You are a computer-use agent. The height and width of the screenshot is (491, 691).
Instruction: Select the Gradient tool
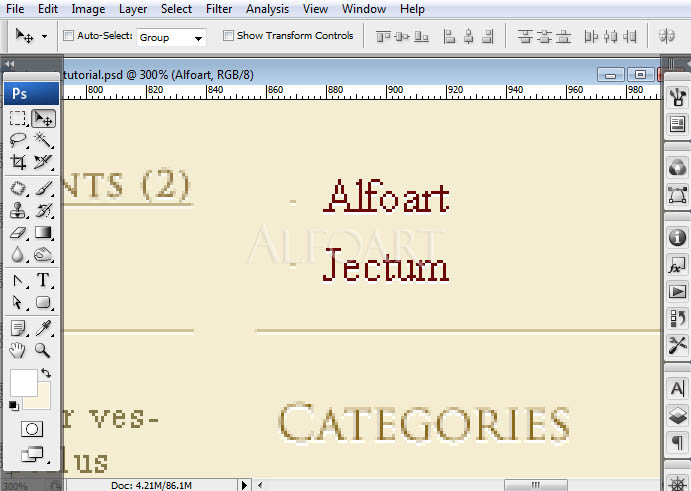(43, 232)
